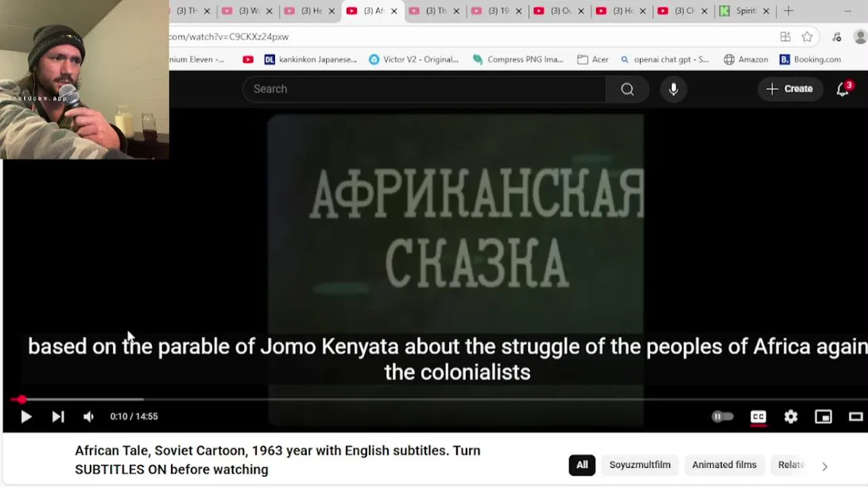Open the Compress PNG Ima... bookmark
Screen dimensions: 868x487
518,60
